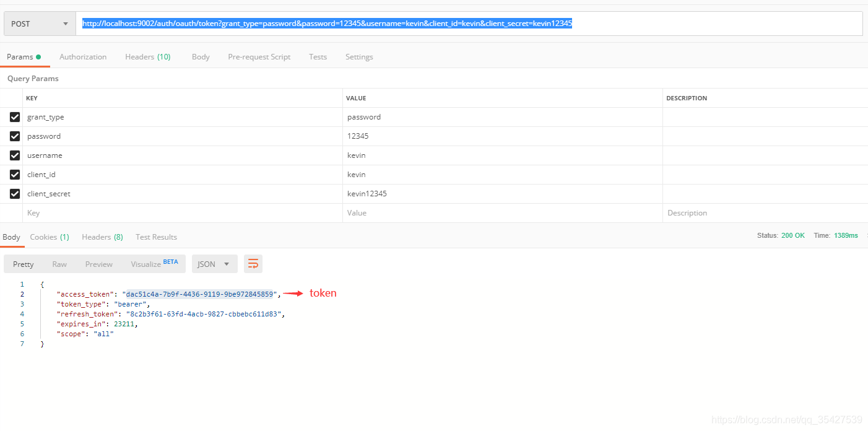This screenshot has width=868, height=431.
Task: Disable the client_id parameter checkbox
Action: click(14, 174)
